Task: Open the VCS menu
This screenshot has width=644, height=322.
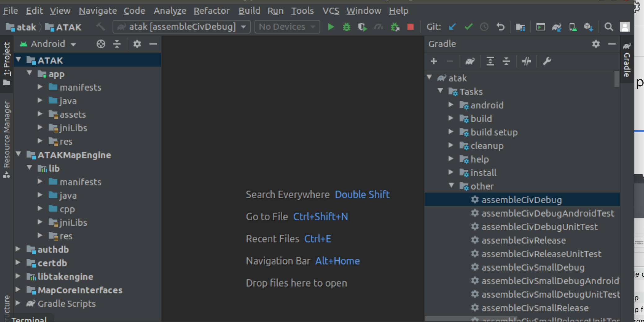Action: (331, 11)
